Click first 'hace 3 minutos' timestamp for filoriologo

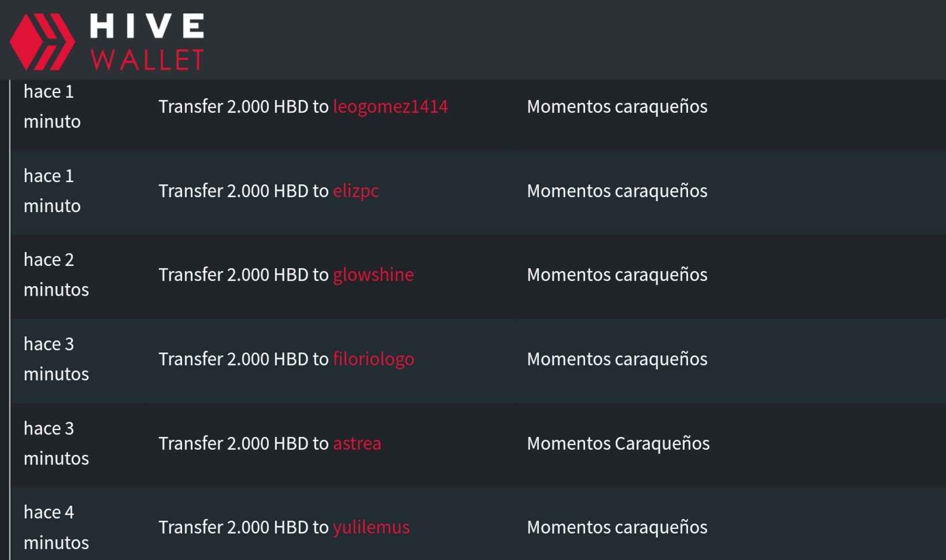pyautogui.click(x=56, y=359)
